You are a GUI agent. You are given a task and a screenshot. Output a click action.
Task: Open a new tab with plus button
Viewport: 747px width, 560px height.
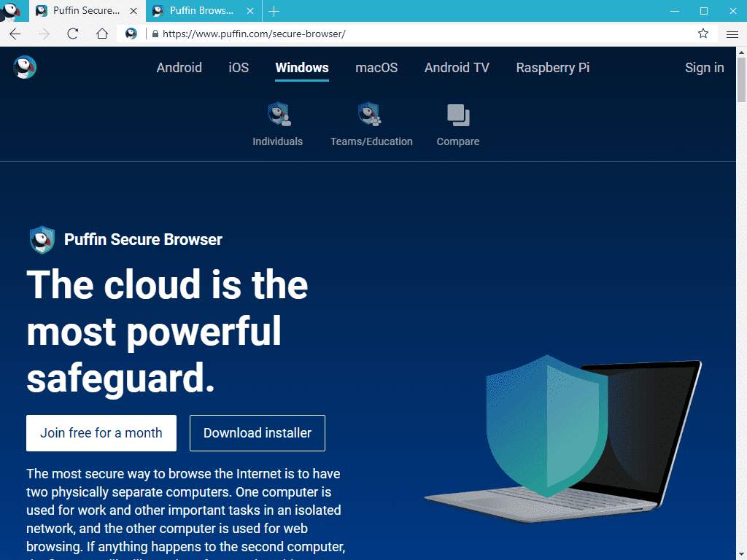[x=274, y=11]
